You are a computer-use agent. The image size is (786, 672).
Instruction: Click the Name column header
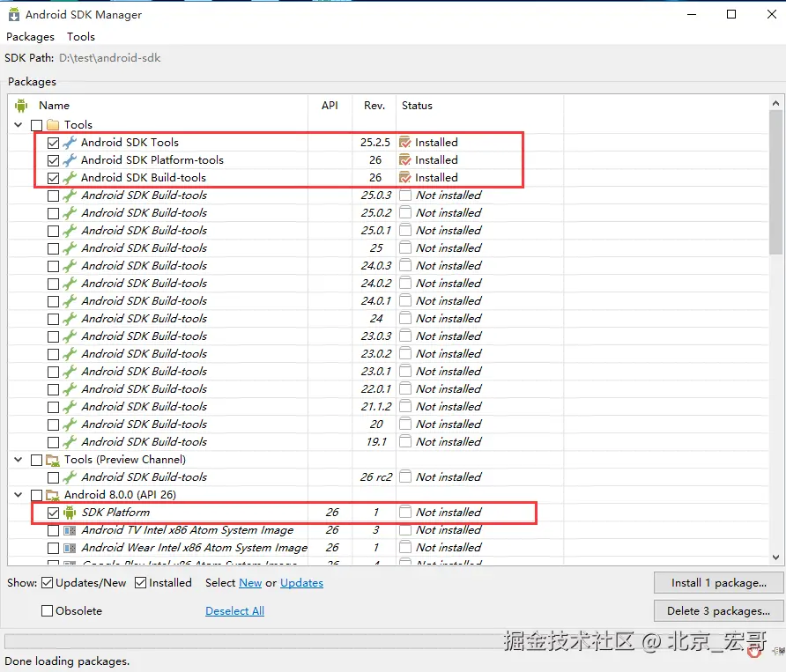(x=54, y=105)
